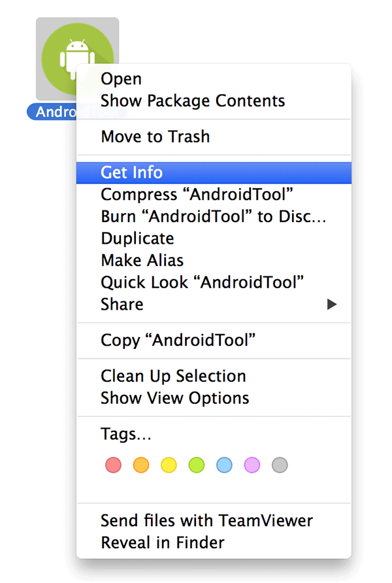This screenshot has height=583, width=392.
Task: Apply the purple tag to AndroidTool
Action: click(x=252, y=465)
